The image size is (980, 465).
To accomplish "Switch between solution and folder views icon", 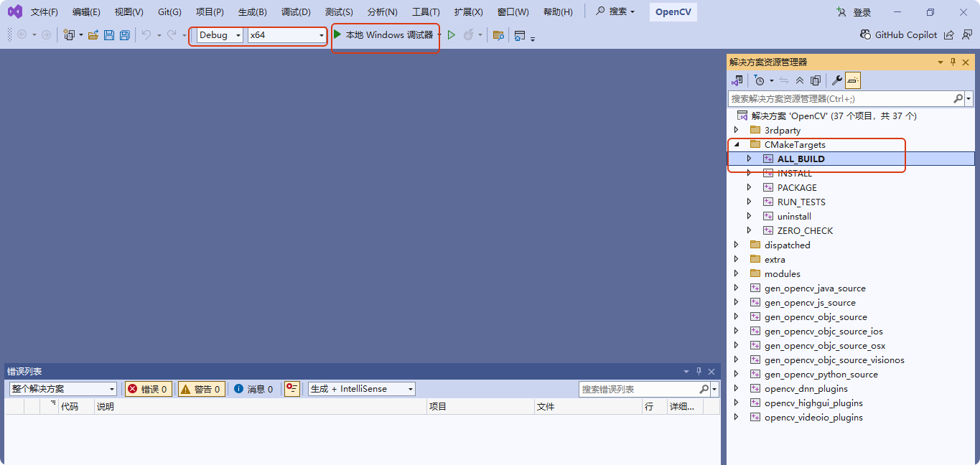I will tap(737, 80).
